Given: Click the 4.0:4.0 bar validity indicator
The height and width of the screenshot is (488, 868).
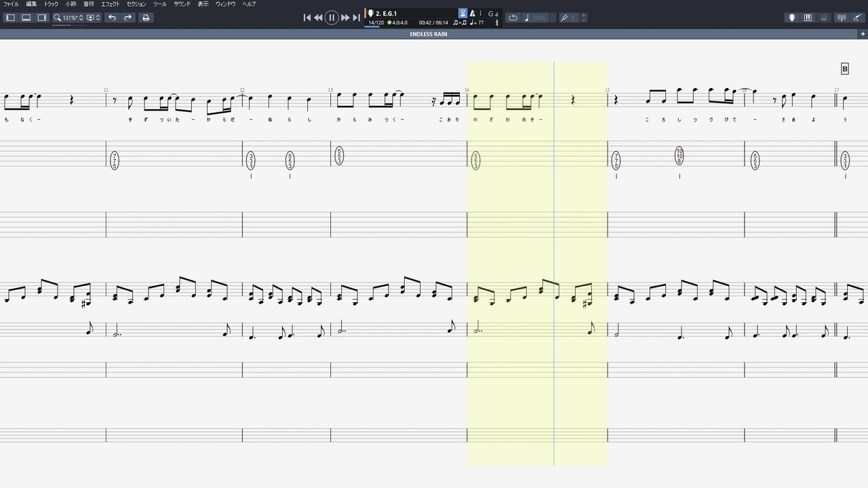Looking at the screenshot, I should [x=397, y=22].
